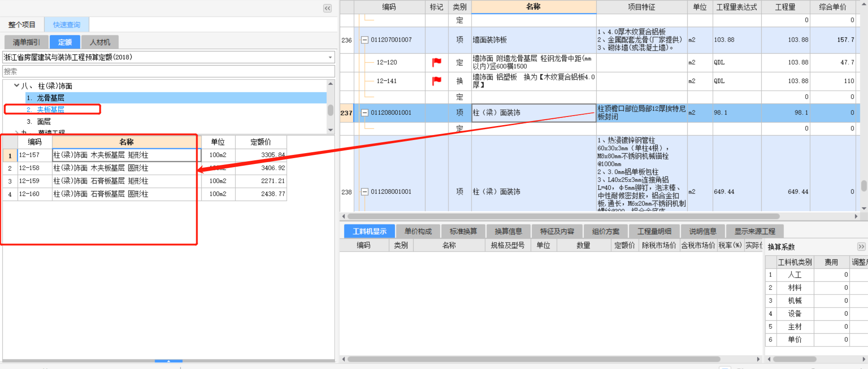Click the 搜索 search field
This screenshot has width=868, height=369.
169,71
